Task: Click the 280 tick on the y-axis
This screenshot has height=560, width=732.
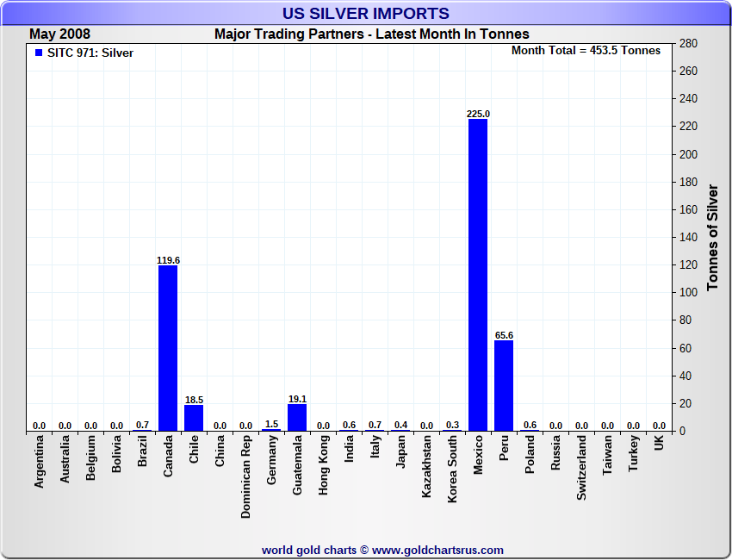Action: pyautogui.click(x=689, y=43)
